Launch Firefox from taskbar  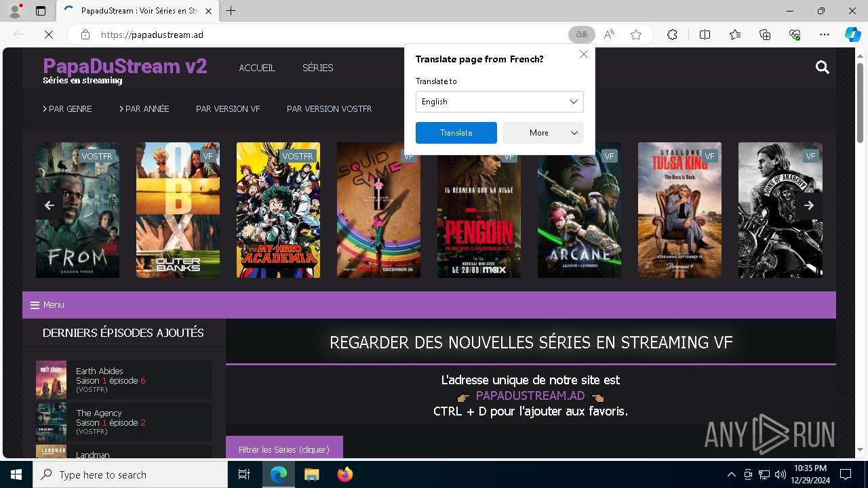[x=344, y=474]
